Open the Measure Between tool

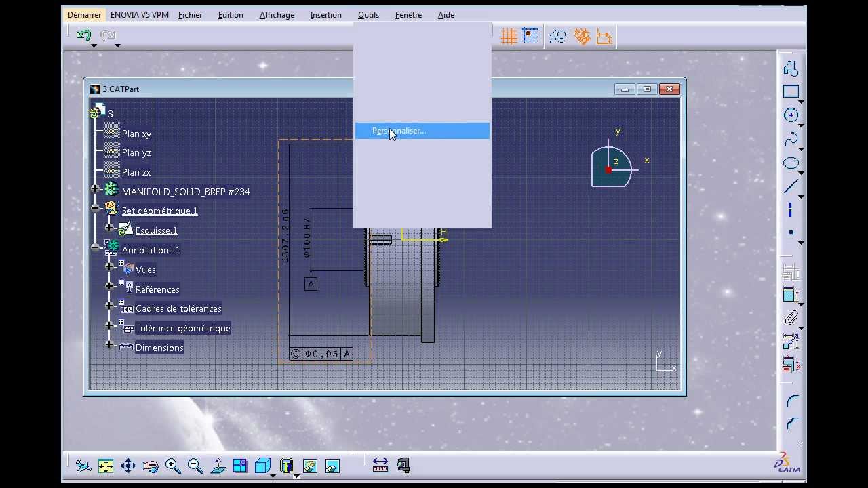point(380,465)
